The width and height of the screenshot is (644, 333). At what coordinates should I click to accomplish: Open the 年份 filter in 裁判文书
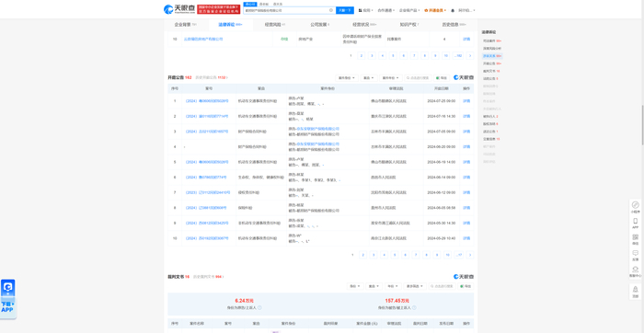393,286
